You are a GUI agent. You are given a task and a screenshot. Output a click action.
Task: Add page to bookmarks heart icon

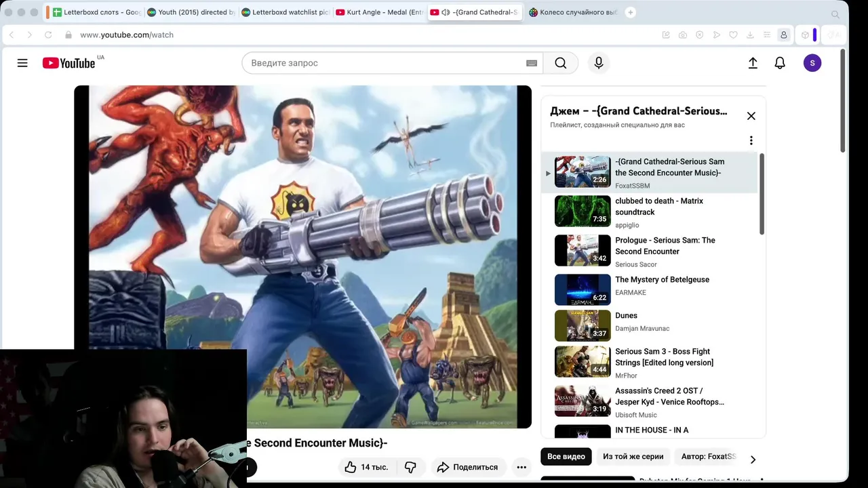point(733,35)
